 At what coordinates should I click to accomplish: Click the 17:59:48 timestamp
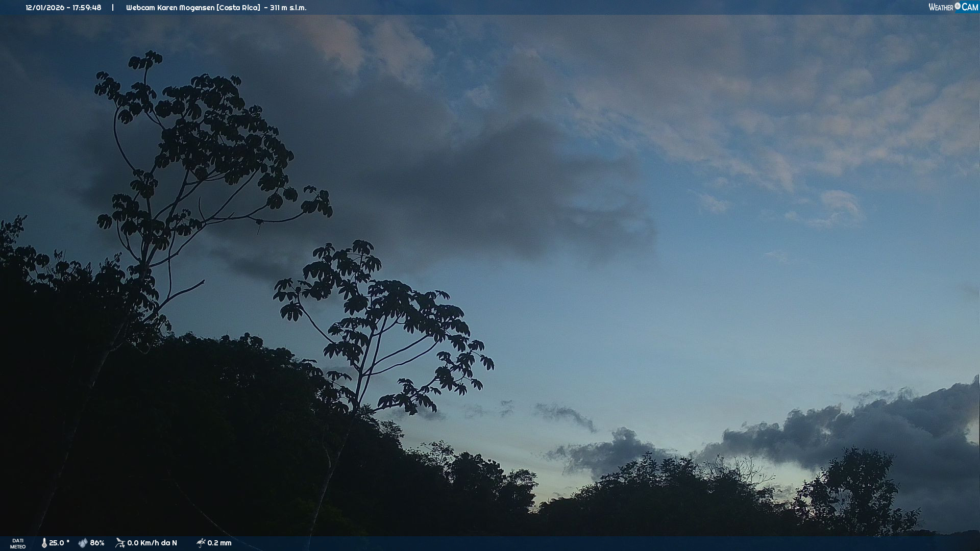[x=87, y=8]
